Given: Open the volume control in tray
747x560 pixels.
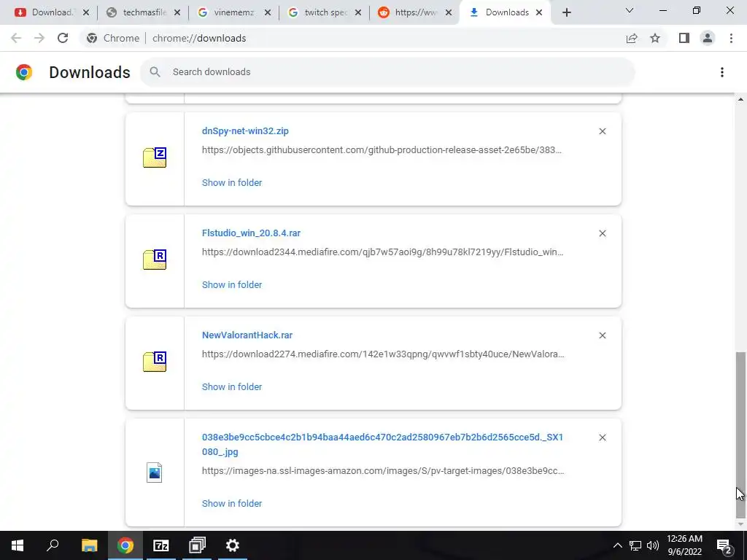Looking at the screenshot, I should point(653,545).
